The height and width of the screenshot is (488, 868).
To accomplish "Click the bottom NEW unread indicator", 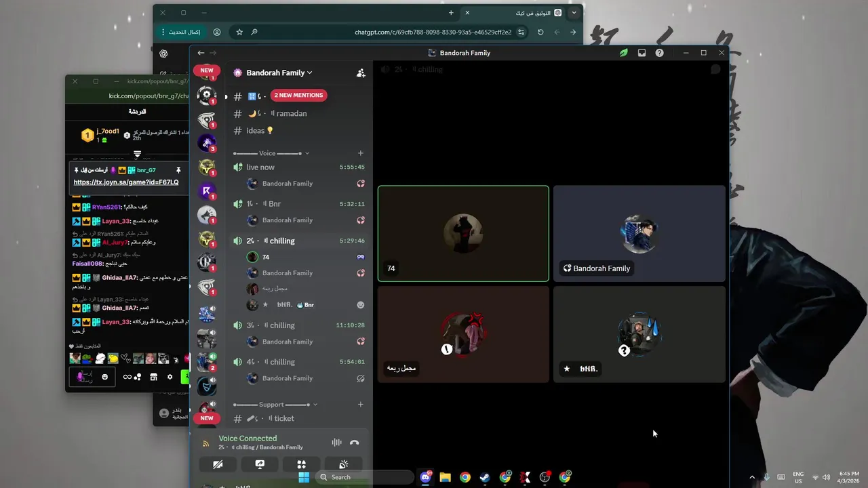I will point(207,418).
